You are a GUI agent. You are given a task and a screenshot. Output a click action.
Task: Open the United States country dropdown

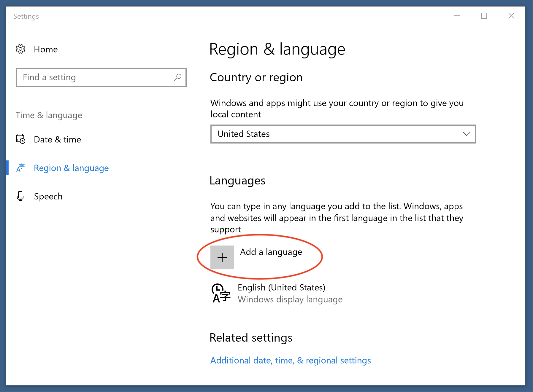point(343,134)
